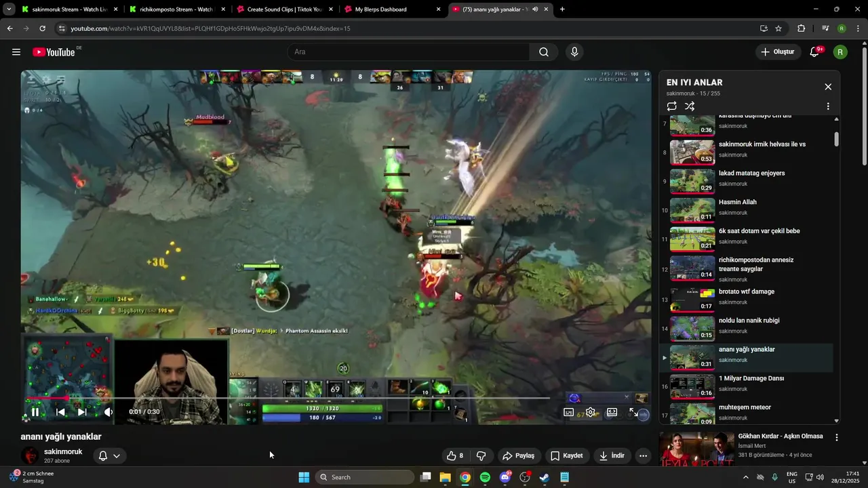Show hidden system tray icons

point(746,477)
